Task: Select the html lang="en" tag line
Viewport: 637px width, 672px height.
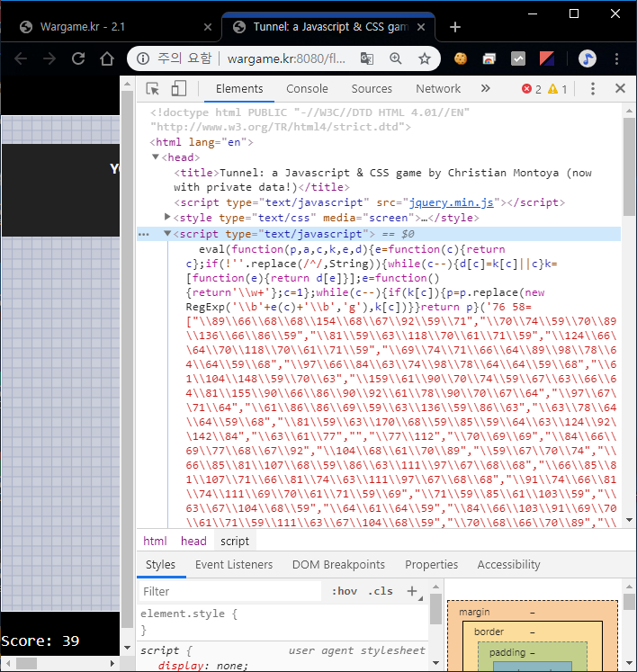Action: 201,142
